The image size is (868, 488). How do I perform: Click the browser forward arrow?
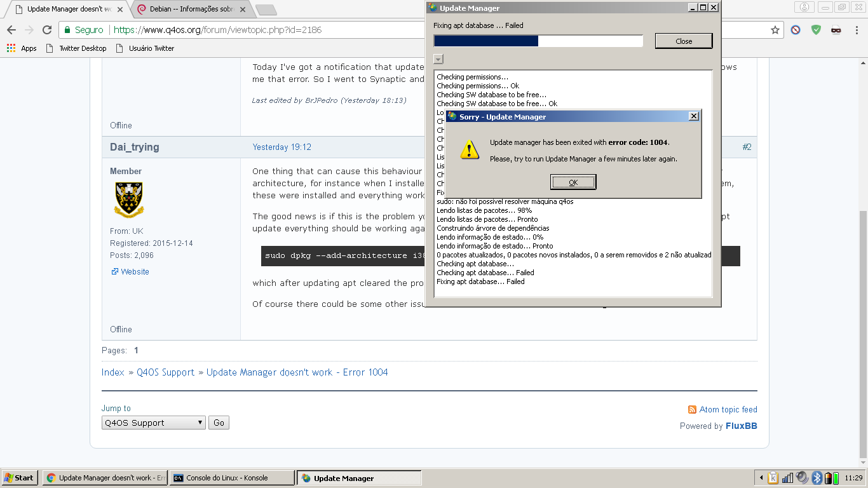[x=29, y=30]
